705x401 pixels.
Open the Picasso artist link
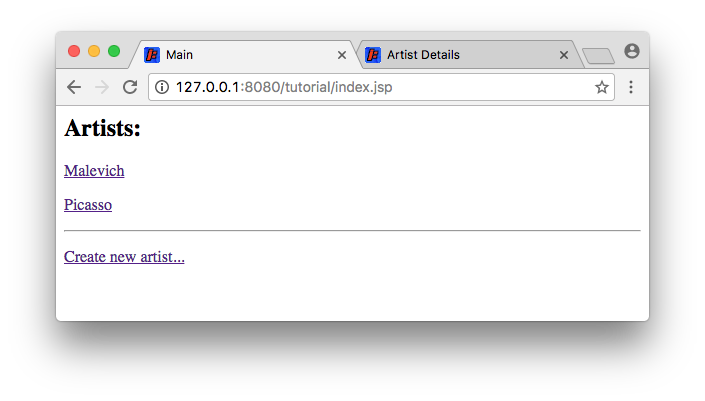(x=88, y=205)
